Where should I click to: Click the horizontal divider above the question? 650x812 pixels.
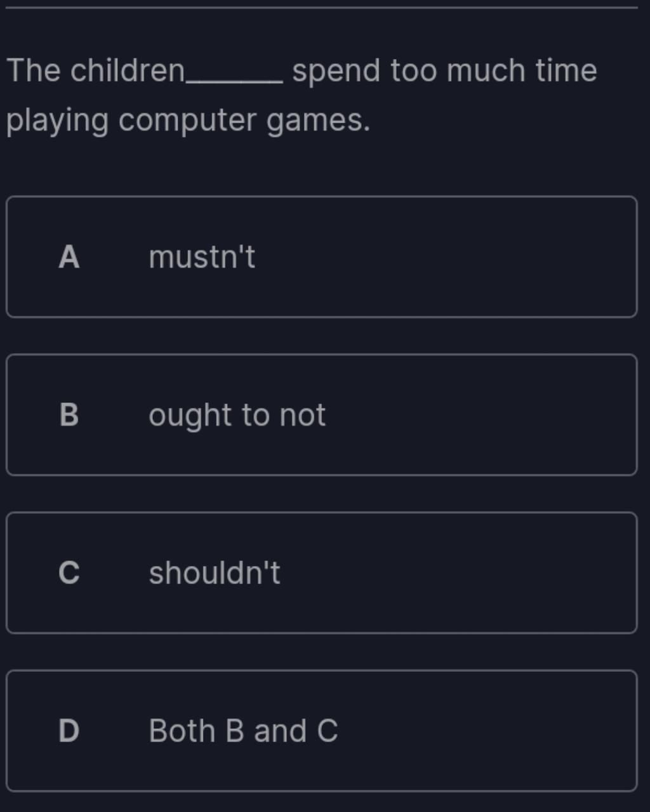pos(321,8)
